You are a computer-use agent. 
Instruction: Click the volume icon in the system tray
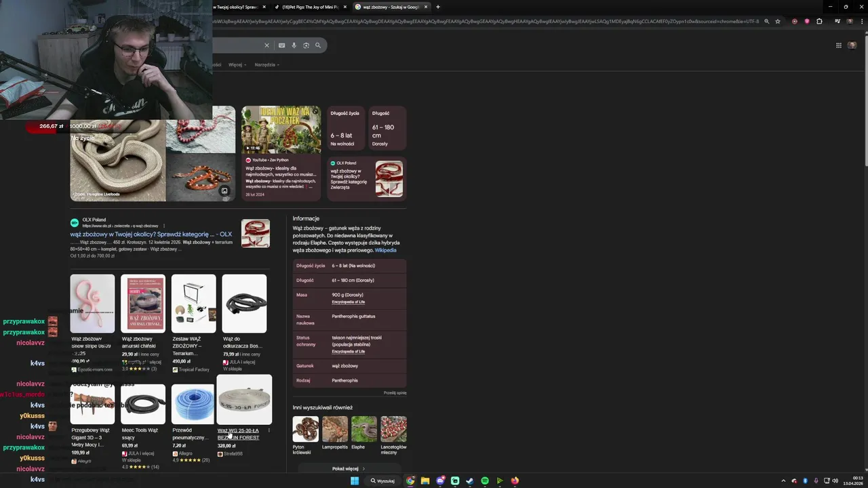(835, 481)
